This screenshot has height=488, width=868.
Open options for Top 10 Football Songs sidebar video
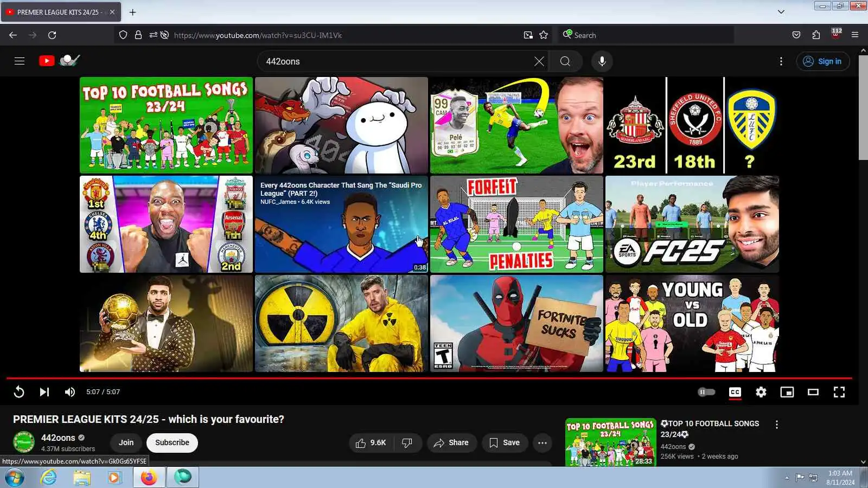[777, 425]
